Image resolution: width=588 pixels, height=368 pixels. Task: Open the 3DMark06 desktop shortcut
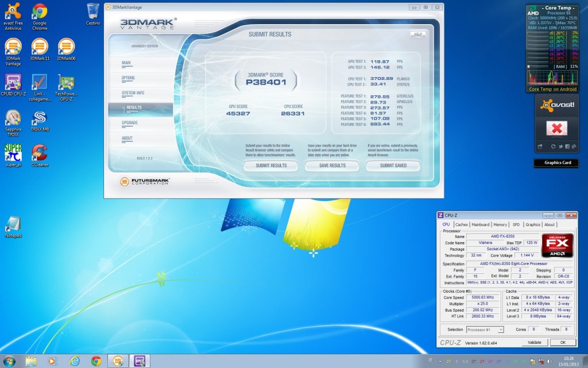[x=67, y=49]
